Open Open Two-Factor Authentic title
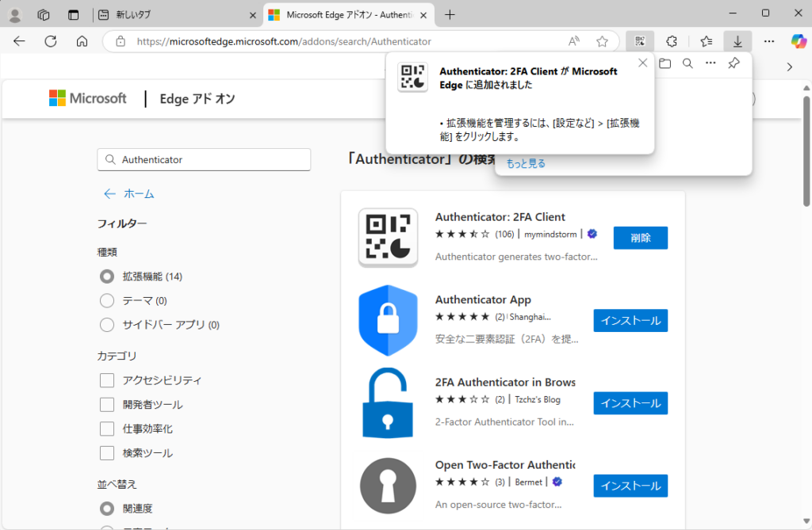Screen dimensions: 812x530 click(x=505, y=465)
